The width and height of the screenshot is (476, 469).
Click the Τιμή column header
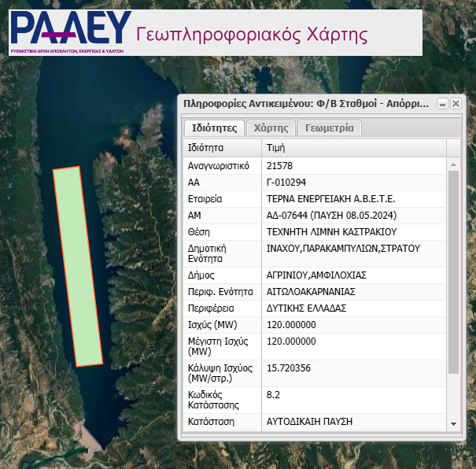click(x=353, y=147)
